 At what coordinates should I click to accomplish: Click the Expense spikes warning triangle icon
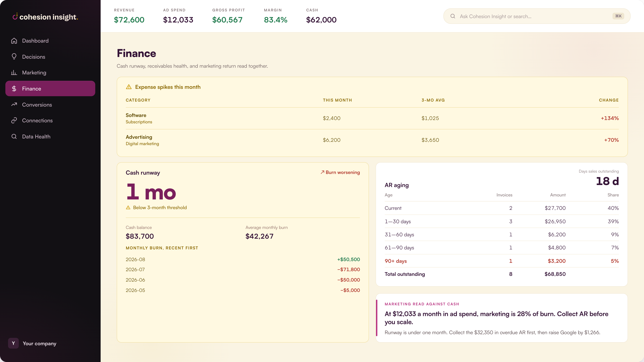(x=129, y=87)
